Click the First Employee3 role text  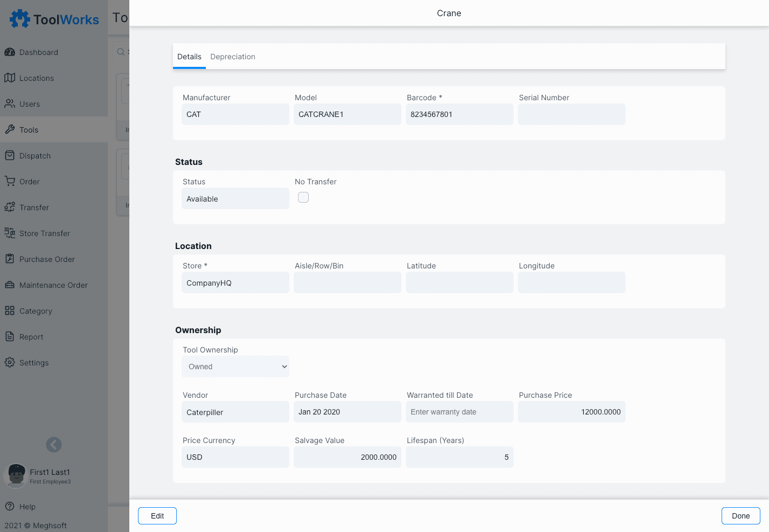point(50,482)
